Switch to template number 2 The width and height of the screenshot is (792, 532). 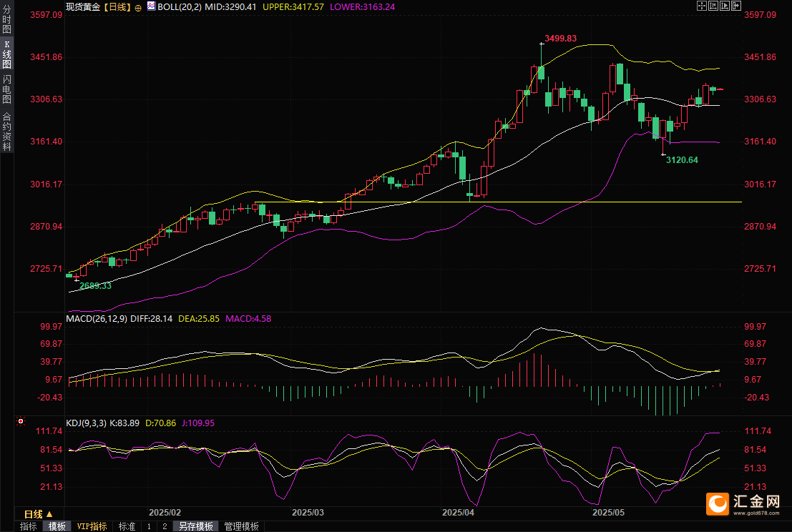tap(165, 526)
